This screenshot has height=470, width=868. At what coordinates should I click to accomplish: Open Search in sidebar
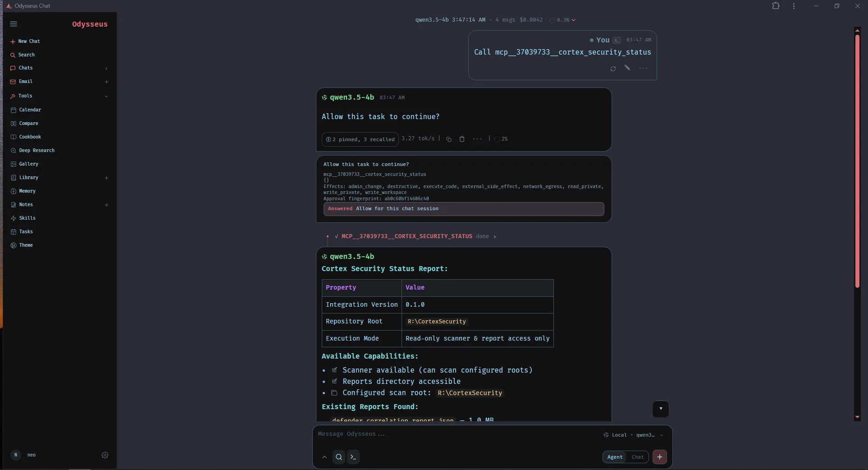[23, 55]
